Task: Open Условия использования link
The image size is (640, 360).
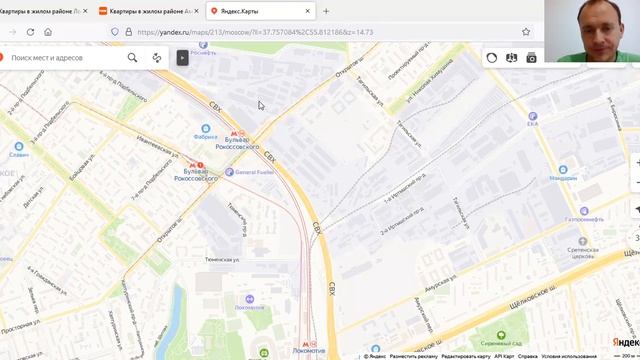Action: [569, 356]
